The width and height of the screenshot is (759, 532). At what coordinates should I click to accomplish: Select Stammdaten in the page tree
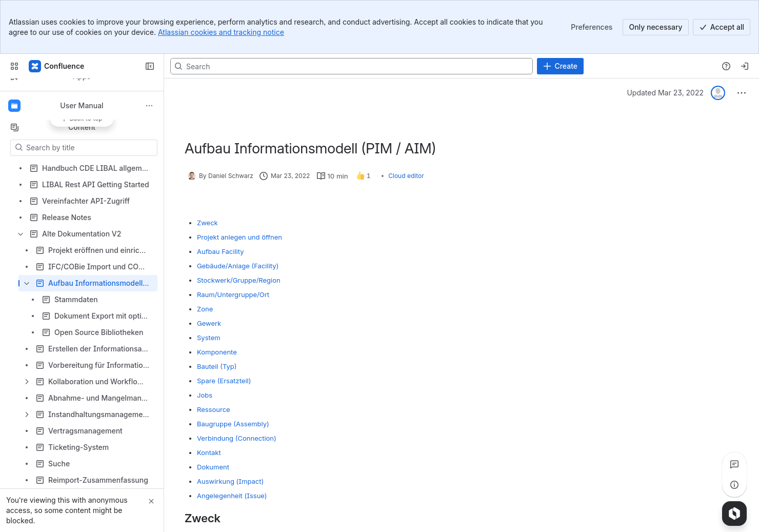pos(76,300)
